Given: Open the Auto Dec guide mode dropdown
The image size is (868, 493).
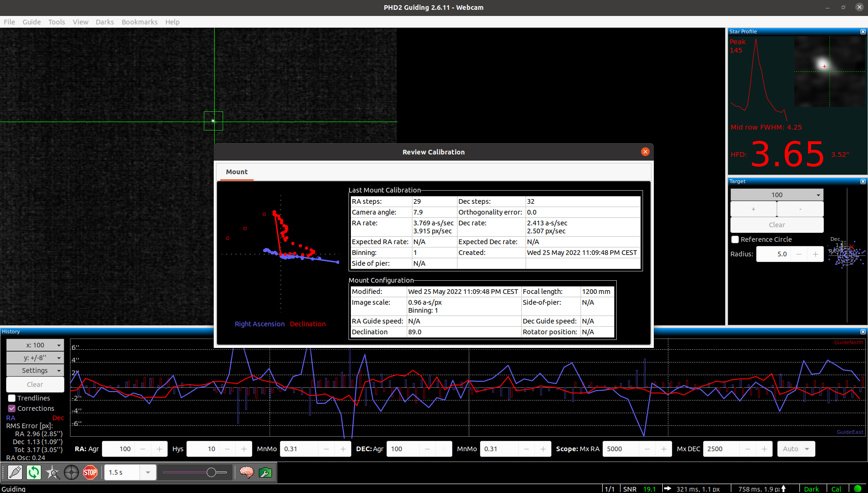Looking at the screenshot, I should [x=796, y=449].
